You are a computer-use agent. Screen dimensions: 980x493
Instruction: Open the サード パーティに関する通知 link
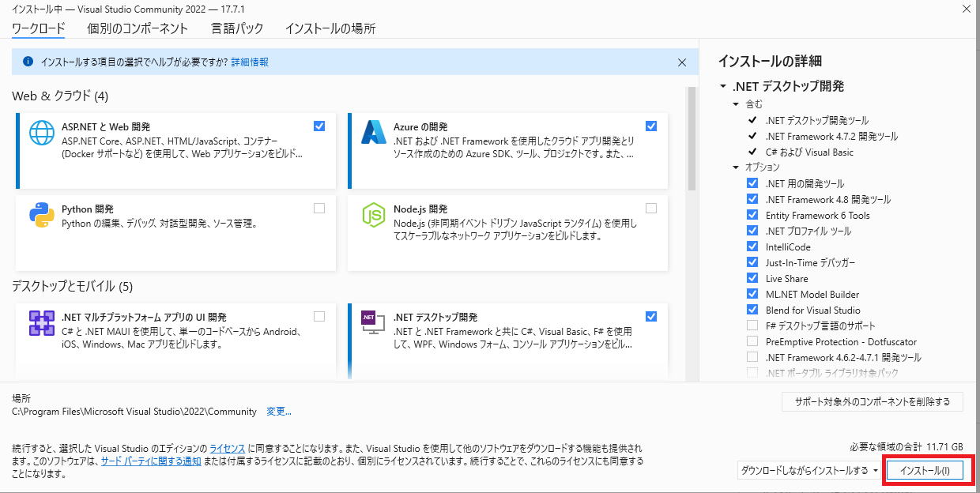pos(151,461)
